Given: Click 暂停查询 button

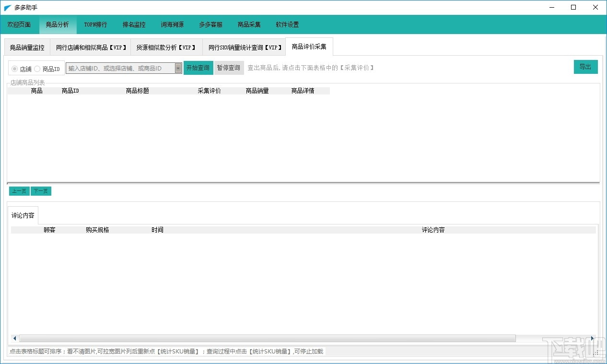Looking at the screenshot, I should click(x=229, y=68).
